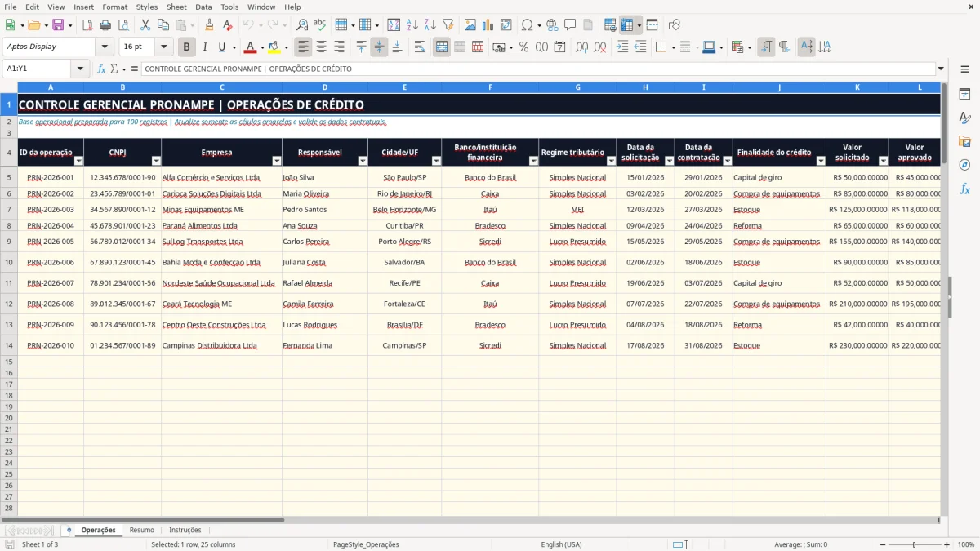Toggle the AutoFilter funnel icon

click(448, 25)
